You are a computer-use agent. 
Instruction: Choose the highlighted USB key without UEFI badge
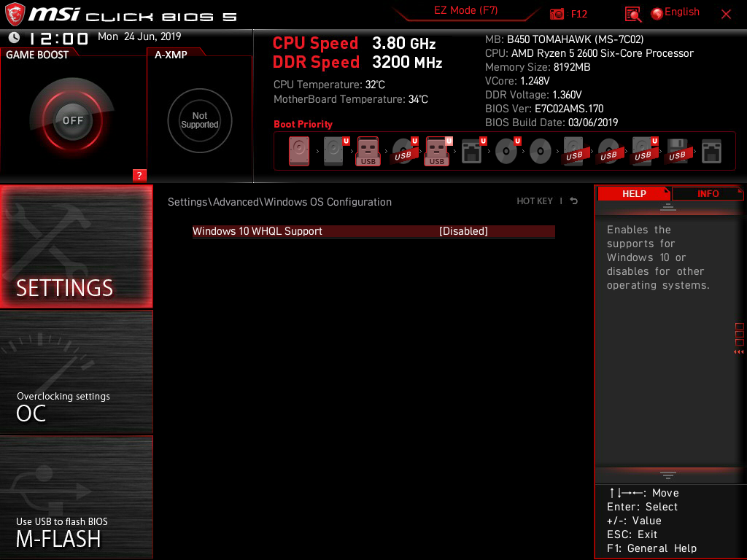[x=368, y=151]
